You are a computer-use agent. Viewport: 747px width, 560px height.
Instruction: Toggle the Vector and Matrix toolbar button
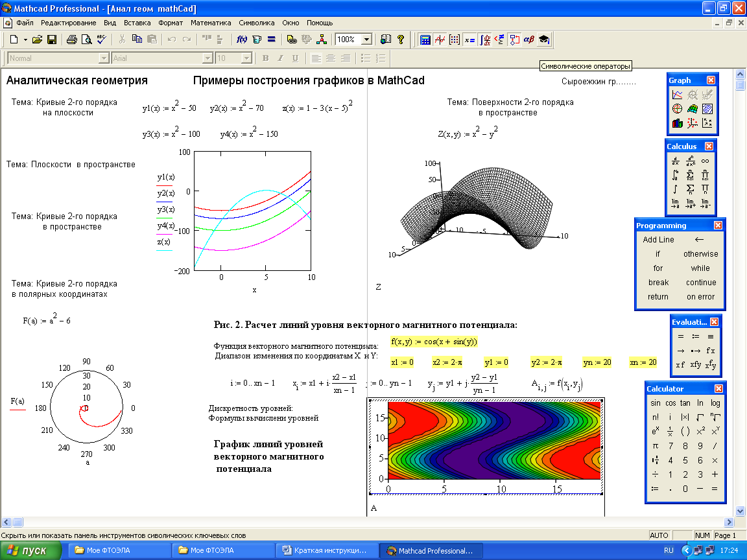point(455,40)
